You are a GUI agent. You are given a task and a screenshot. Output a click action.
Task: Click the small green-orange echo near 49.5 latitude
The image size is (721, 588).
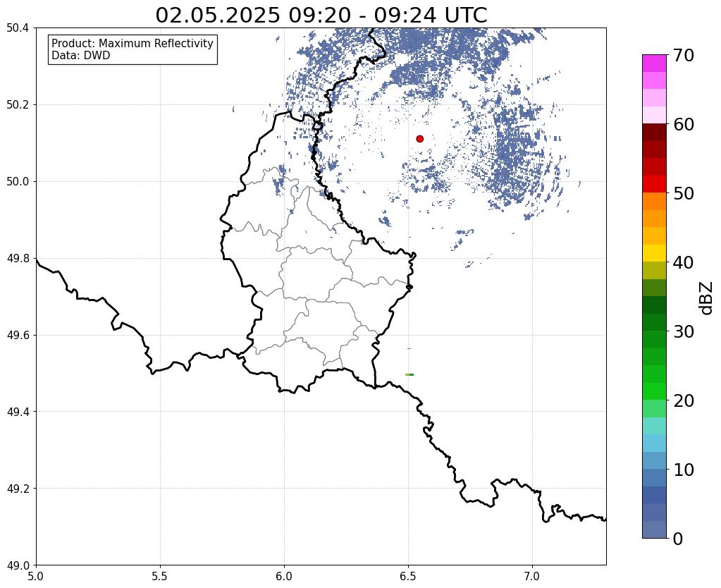pos(409,374)
